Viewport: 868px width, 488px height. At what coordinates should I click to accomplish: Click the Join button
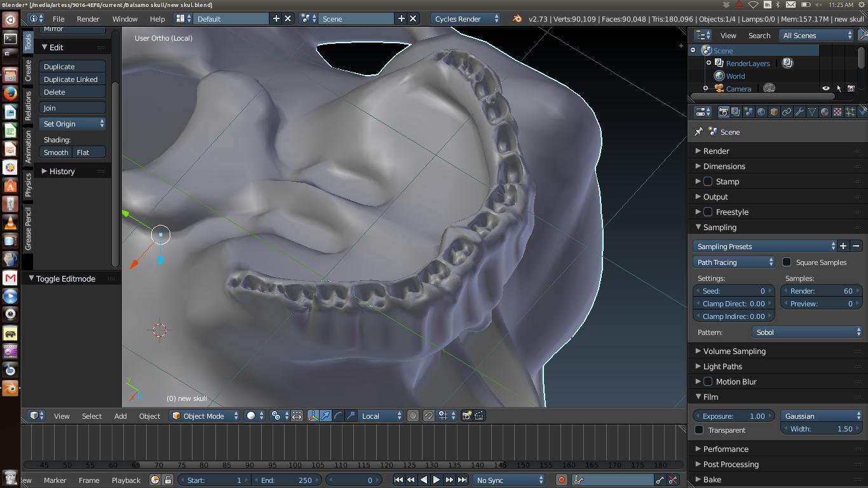click(72, 107)
